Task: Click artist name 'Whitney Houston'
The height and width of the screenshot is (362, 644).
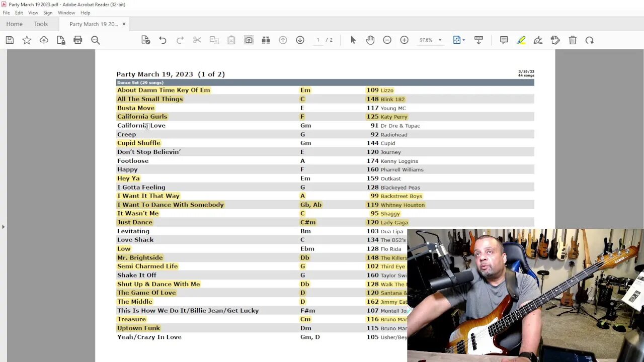Action: click(x=403, y=205)
